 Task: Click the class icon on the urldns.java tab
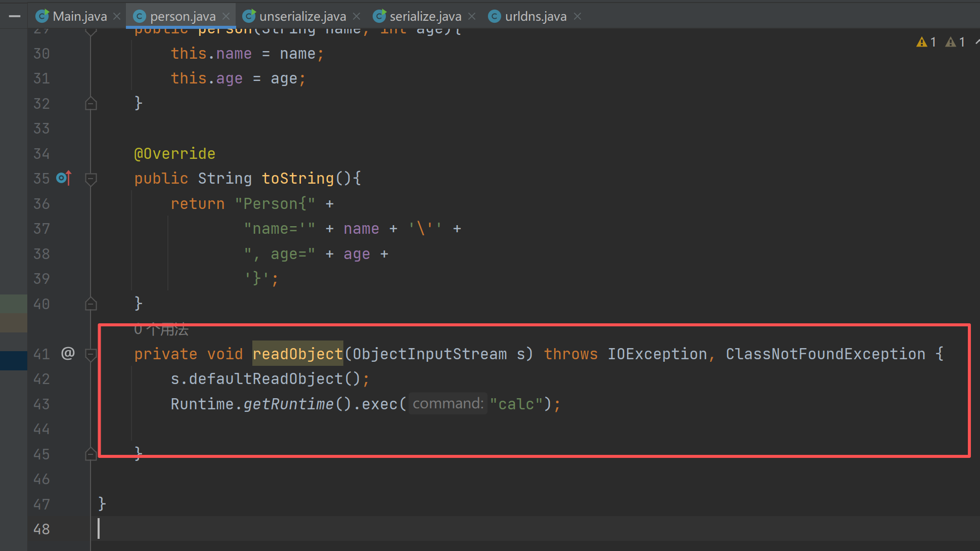(x=495, y=16)
